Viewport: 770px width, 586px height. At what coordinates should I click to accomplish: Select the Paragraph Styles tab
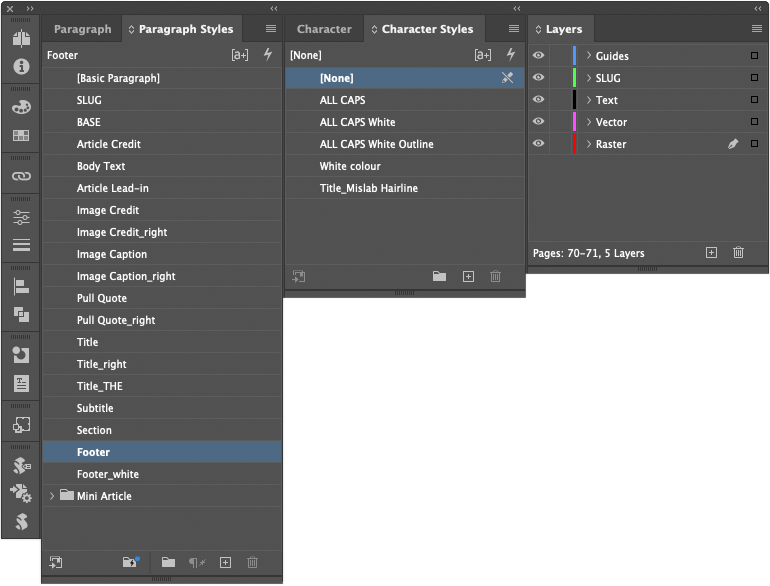pos(182,29)
